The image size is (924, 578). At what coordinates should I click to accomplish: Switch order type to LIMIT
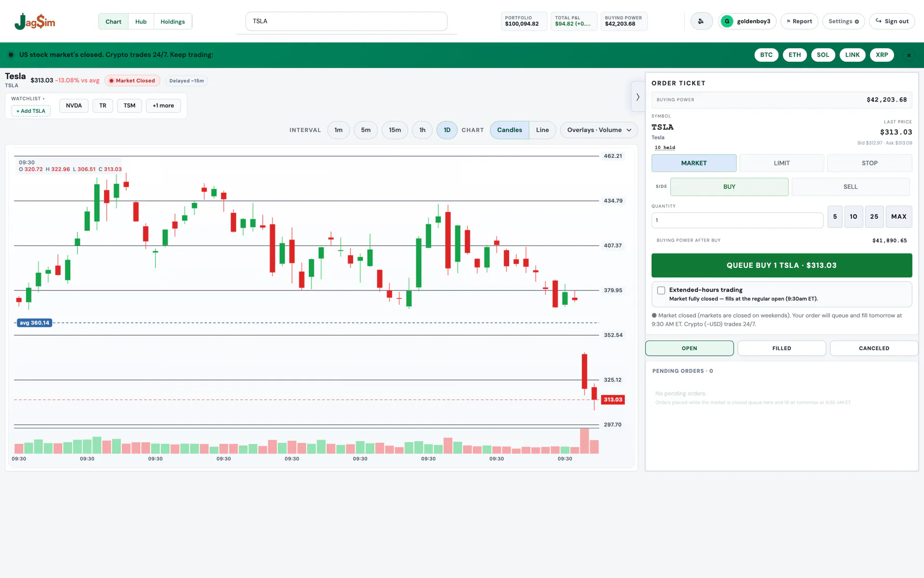782,163
